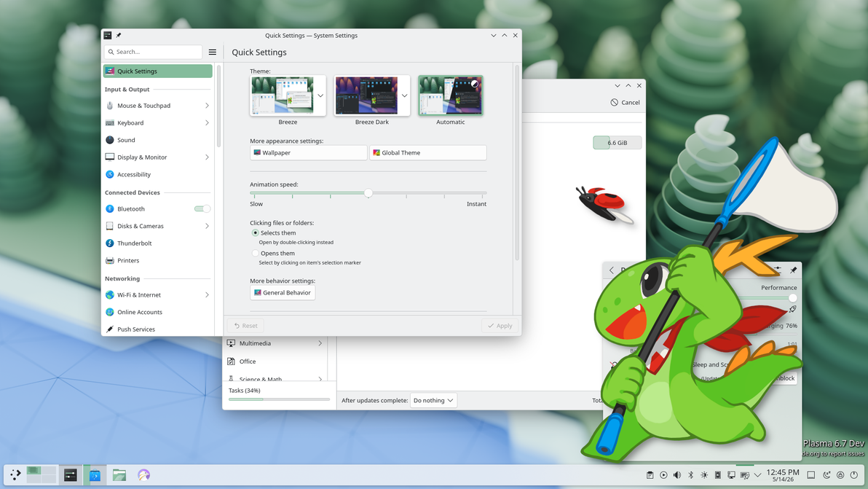Image resolution: width=868 pixels, height=489 pixels.
Task: Select the Breeze theme thumbnail
Action: tap(283, 95)
